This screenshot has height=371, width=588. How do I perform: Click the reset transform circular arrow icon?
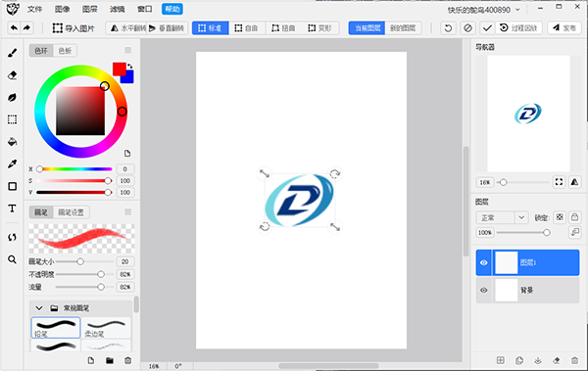(x=448, y=28)
